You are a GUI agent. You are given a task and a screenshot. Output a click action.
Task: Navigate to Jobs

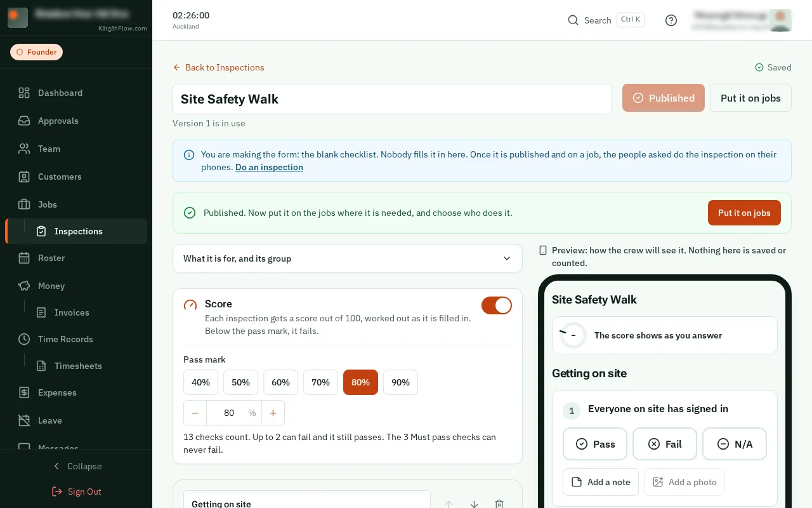tap(76, 204)
